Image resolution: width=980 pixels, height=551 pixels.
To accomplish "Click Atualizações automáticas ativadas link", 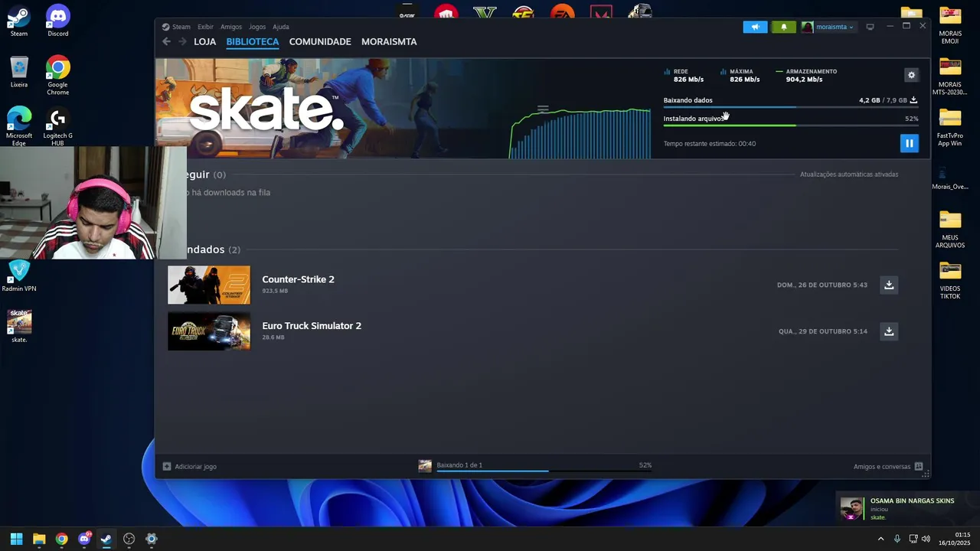I will tap(849, 174).
